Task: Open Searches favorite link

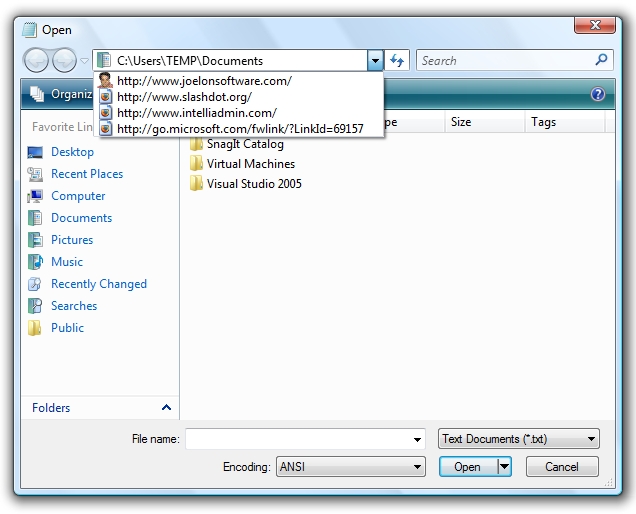Action: coord(74,305)
